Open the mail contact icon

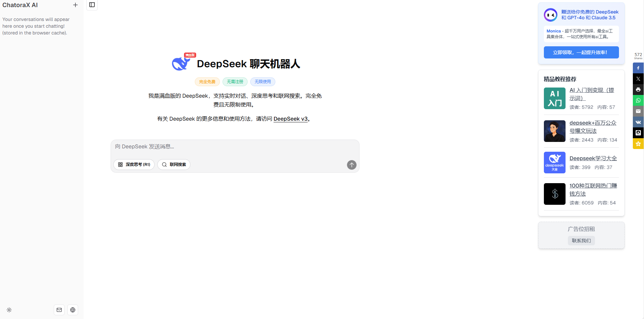coord(59,310)
